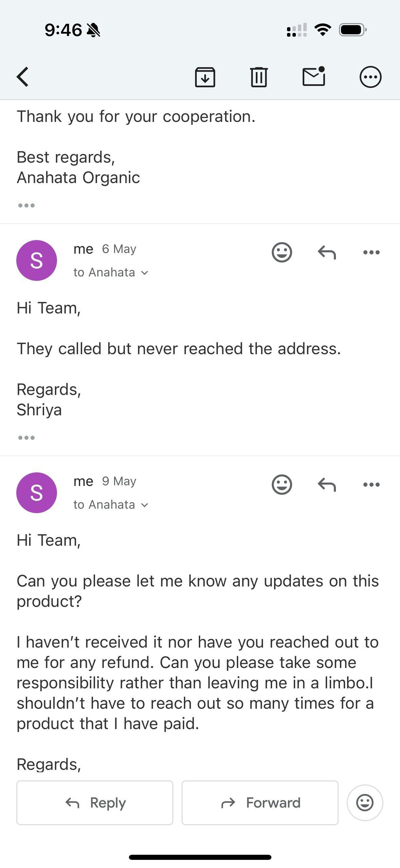Add emoji reaction to 6 May message

(x=282, y=252)
